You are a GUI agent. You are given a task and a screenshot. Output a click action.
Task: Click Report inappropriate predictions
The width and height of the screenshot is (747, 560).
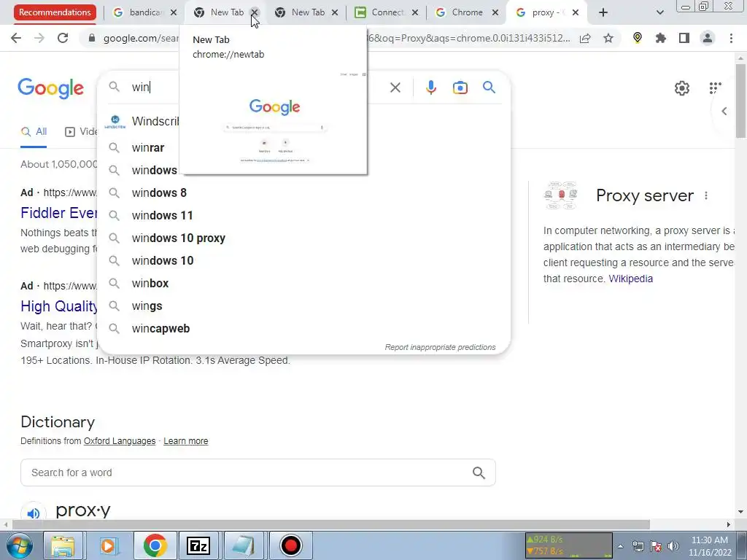[440, 347]
